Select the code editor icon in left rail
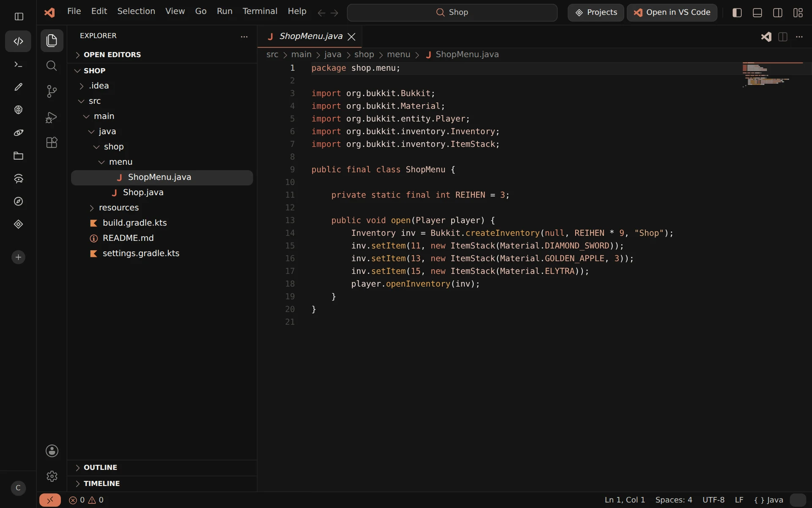This screenshot has height=508, width=812. click(18, 41)
